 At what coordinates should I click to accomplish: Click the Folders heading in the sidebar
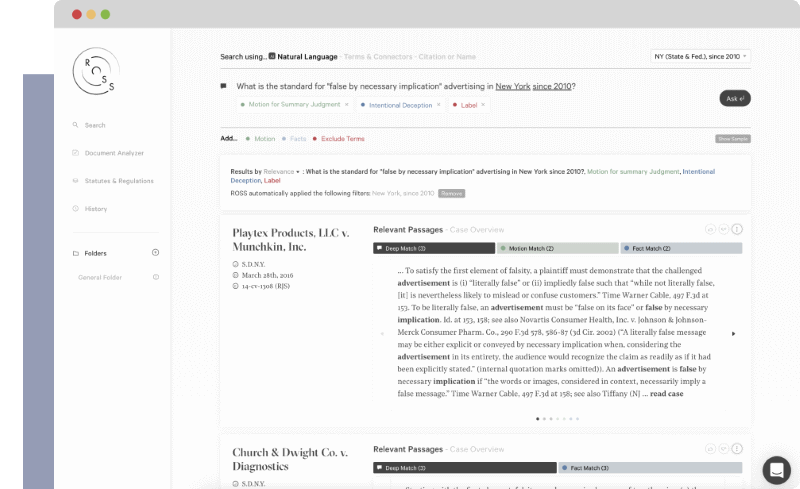tap(95, 253)
